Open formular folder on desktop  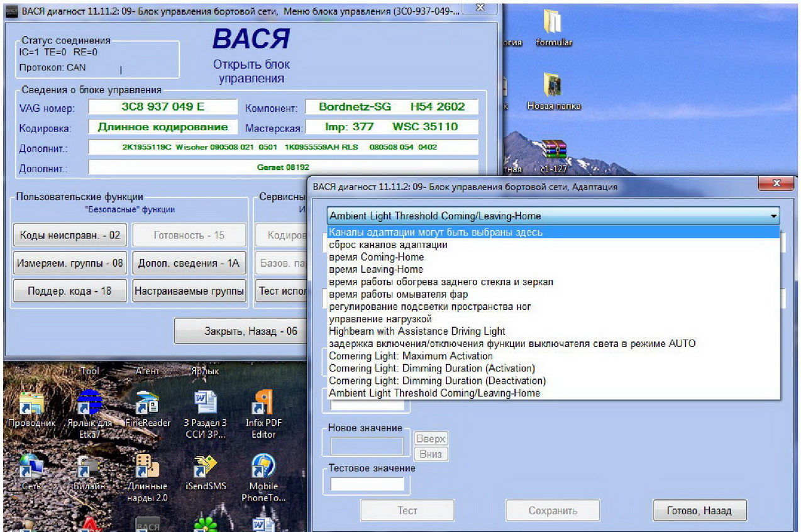coord(553,27)
